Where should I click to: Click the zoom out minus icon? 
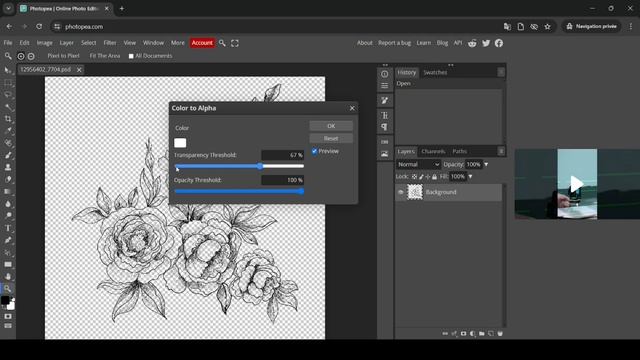tap(31, 56)
